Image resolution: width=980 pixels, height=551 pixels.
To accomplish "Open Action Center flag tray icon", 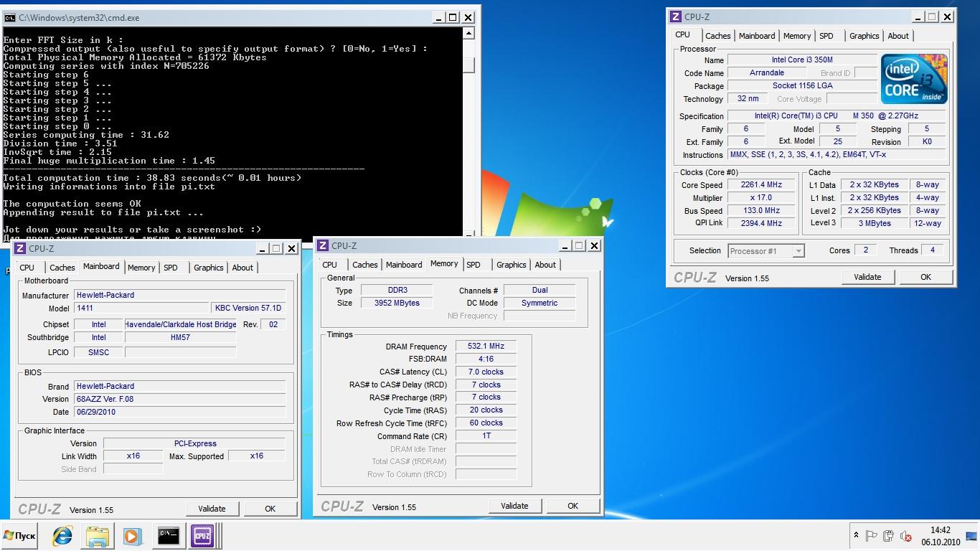I will (x=872, y=536).
